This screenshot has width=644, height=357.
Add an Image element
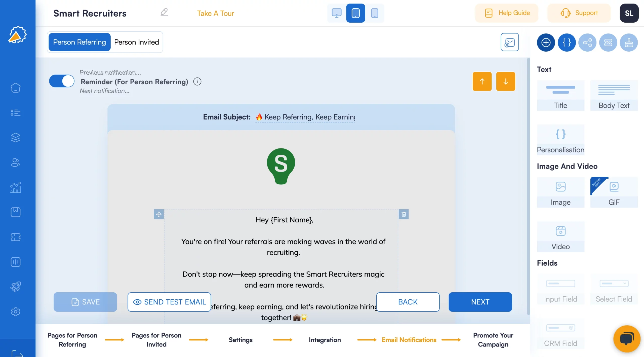[x=560, y=192]
